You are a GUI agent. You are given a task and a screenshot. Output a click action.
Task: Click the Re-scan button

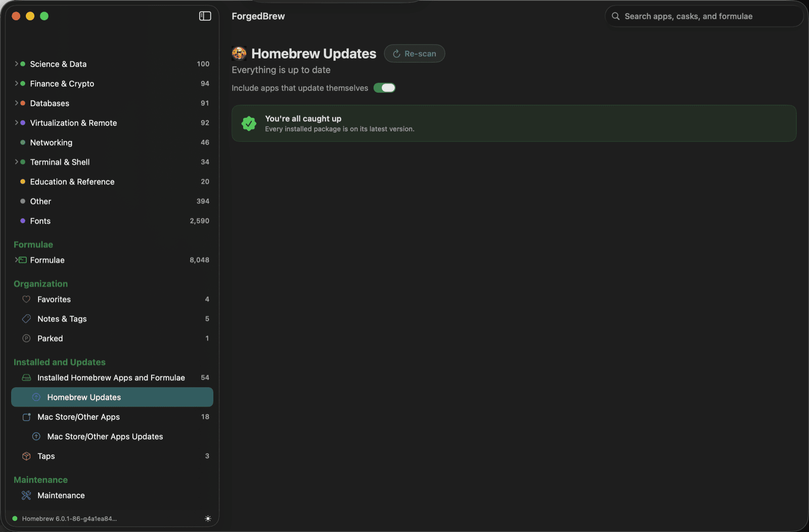[x=415, y=54]
